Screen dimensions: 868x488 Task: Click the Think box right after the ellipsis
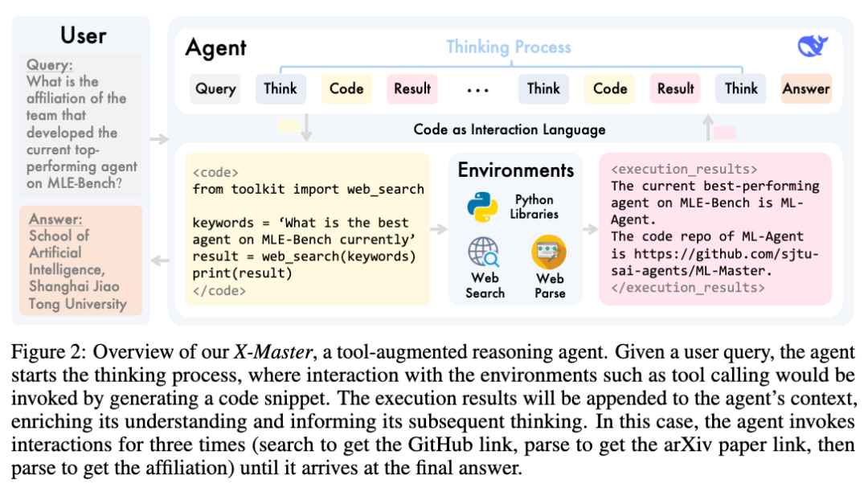tap(543, 88)
